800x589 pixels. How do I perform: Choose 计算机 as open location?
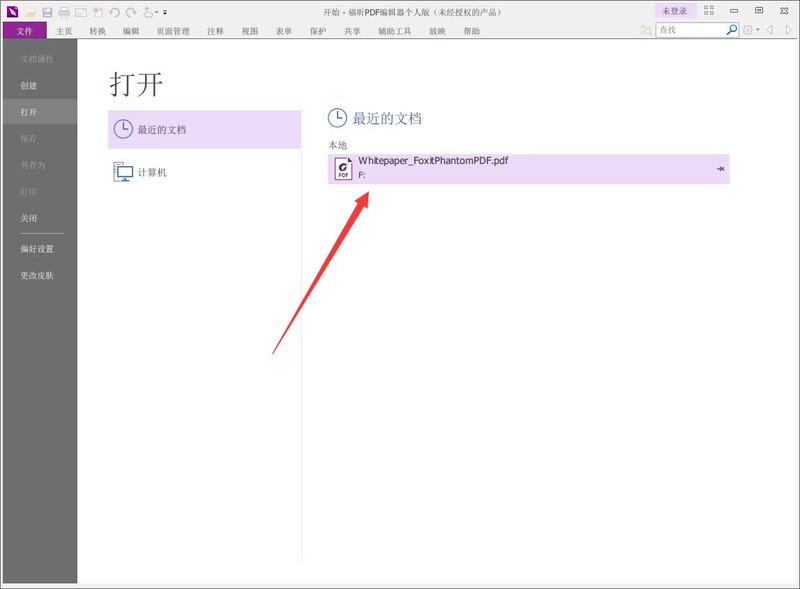click(152, 172)
